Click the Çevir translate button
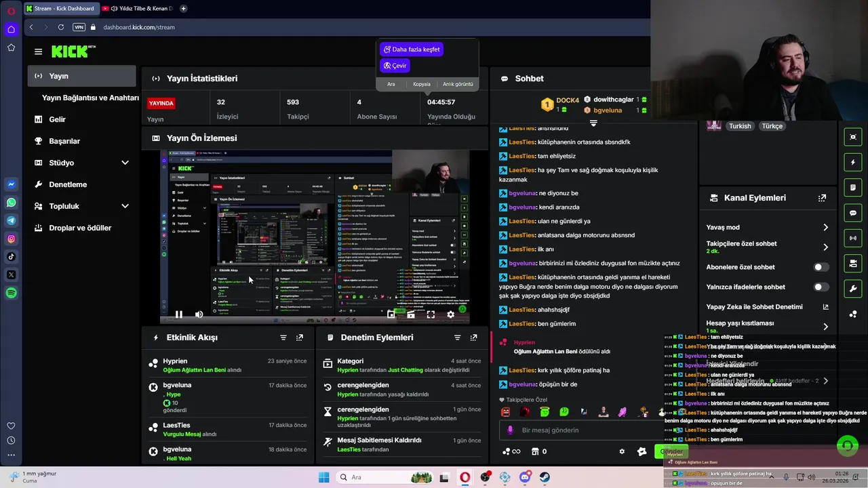Screen dimensions: 868x488 395,66
